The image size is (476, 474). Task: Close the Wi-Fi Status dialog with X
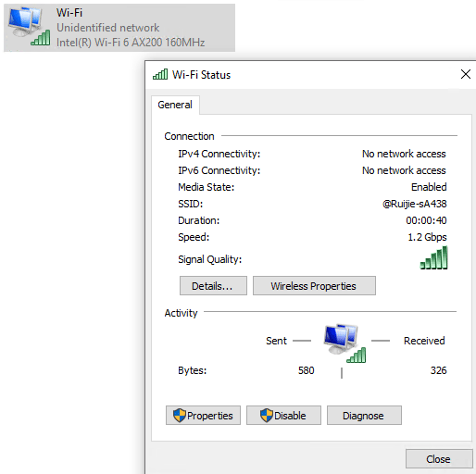(x=466, y=74)
